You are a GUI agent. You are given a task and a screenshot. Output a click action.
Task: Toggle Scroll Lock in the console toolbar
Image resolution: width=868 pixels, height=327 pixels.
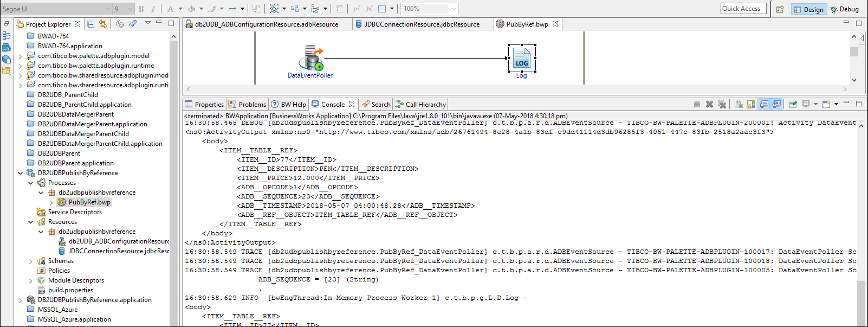(x=751, y=104)
